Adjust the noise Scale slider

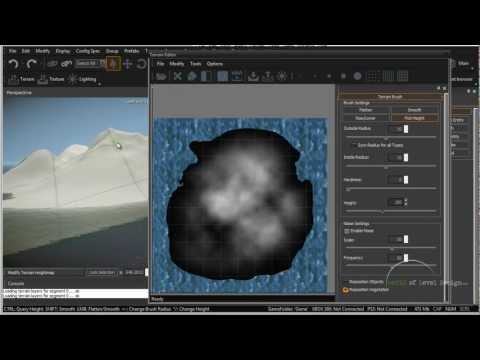(391, 248)
